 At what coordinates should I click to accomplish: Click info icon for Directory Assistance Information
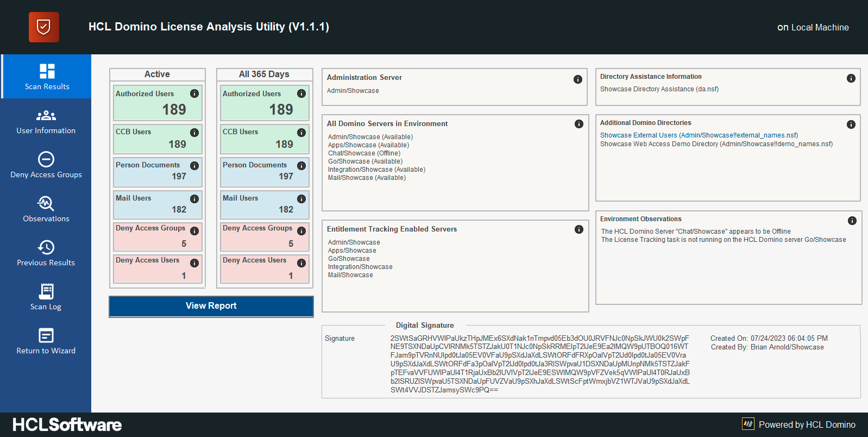pos(851,78)
